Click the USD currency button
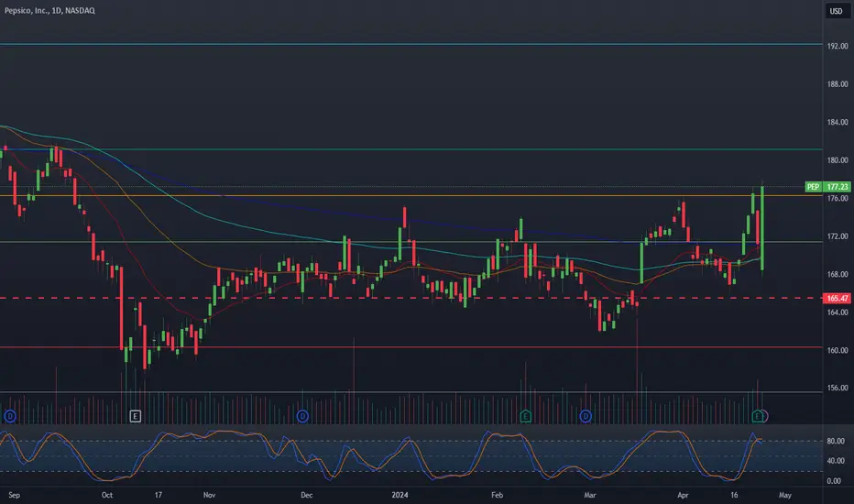This screenshot has height=504, width=854. [x=836, y=11]
